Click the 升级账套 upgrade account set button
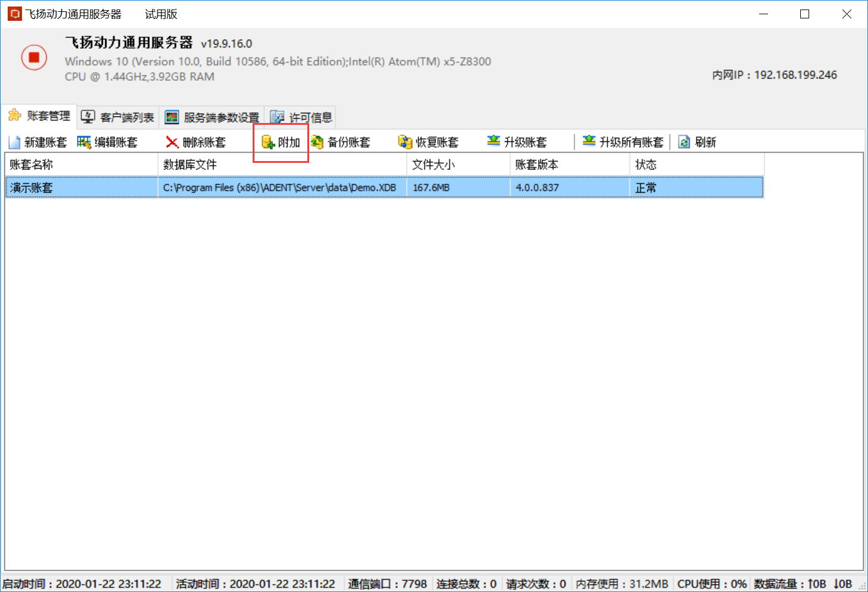The height and width of the screenshot is (592, 868). coord(517,142)
